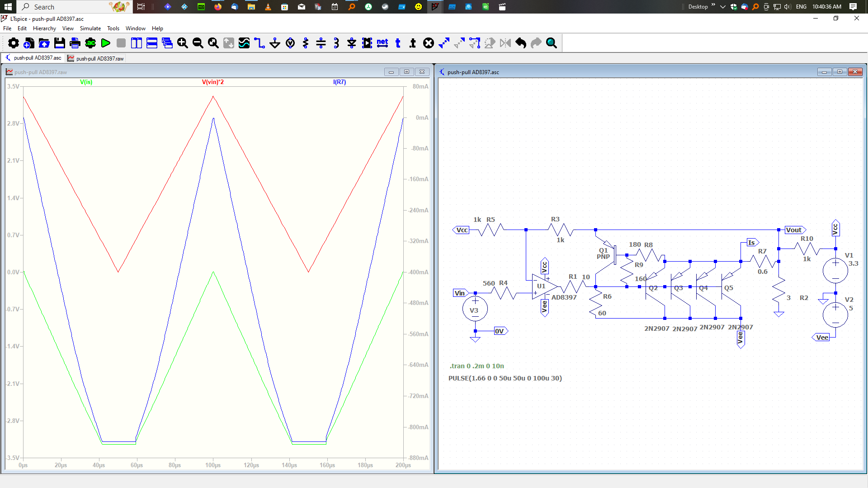Click the V3 voltage source symbol
The width and height of the screenshot is (868, 488).
pos(475,310)
